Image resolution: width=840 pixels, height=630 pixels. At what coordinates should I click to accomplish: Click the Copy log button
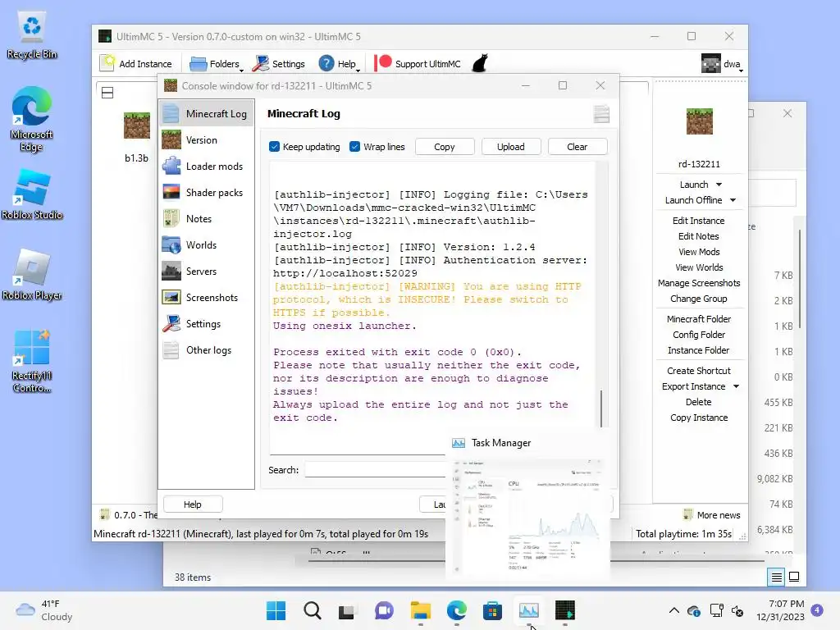445,147
